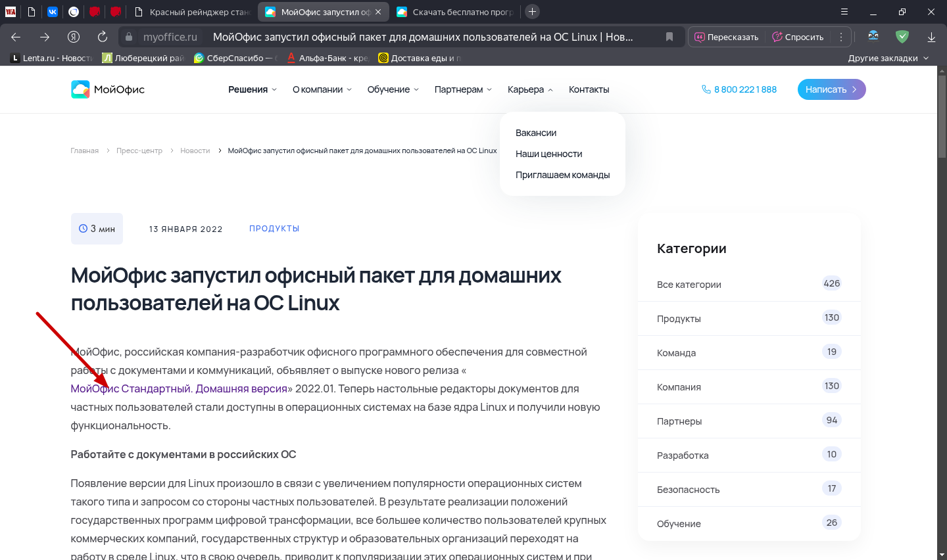This screenshot has width=947, height=560.
Task: Click the clock icon in 3 мин badge
Action: tap(84, 229)
